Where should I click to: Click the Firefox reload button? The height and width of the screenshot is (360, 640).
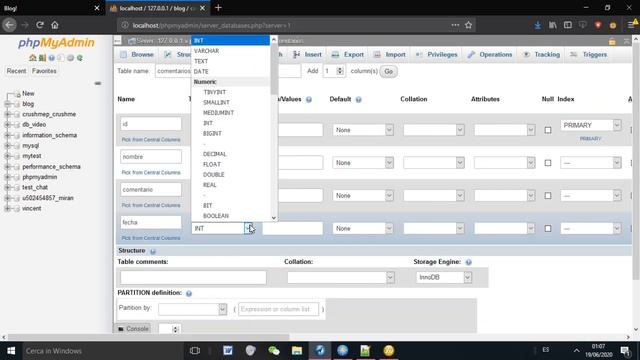coord(40,25)
